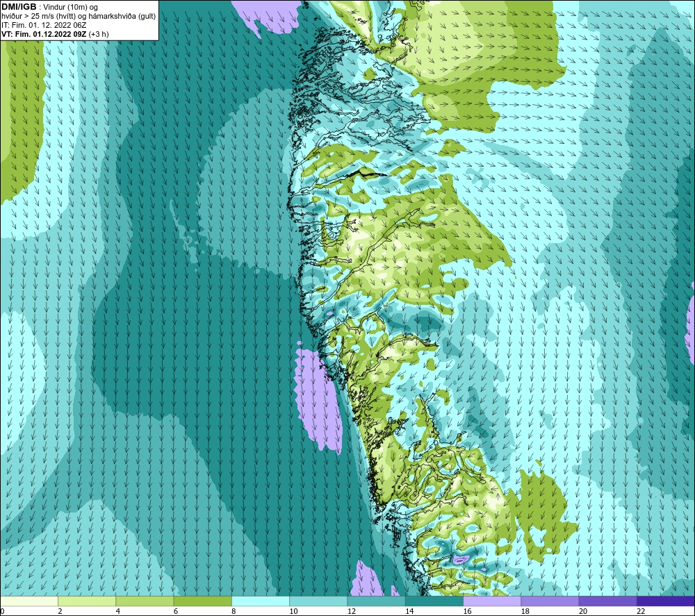695x616 pixels.
Task: Click the scale label "22"
Action: point(641,611)
